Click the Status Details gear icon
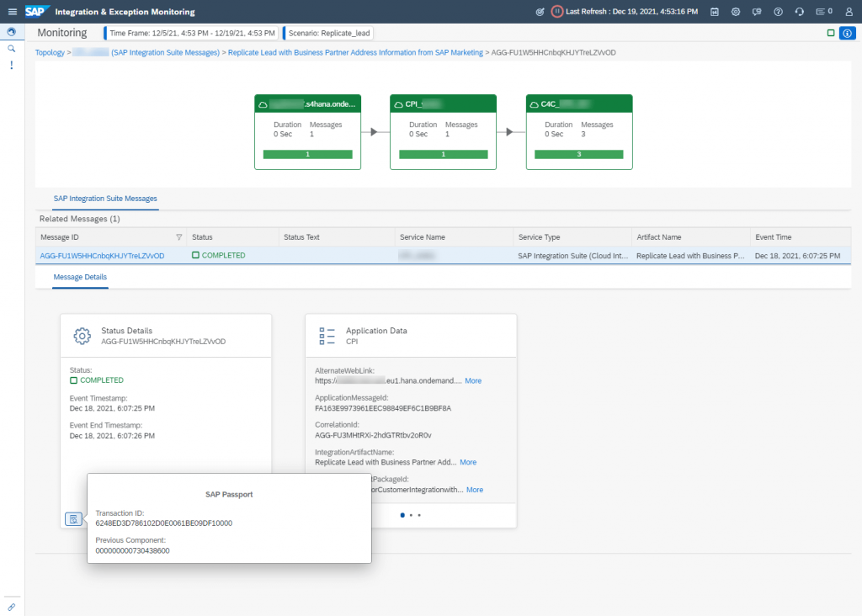The image size is (862, 616). click(82, 336)
